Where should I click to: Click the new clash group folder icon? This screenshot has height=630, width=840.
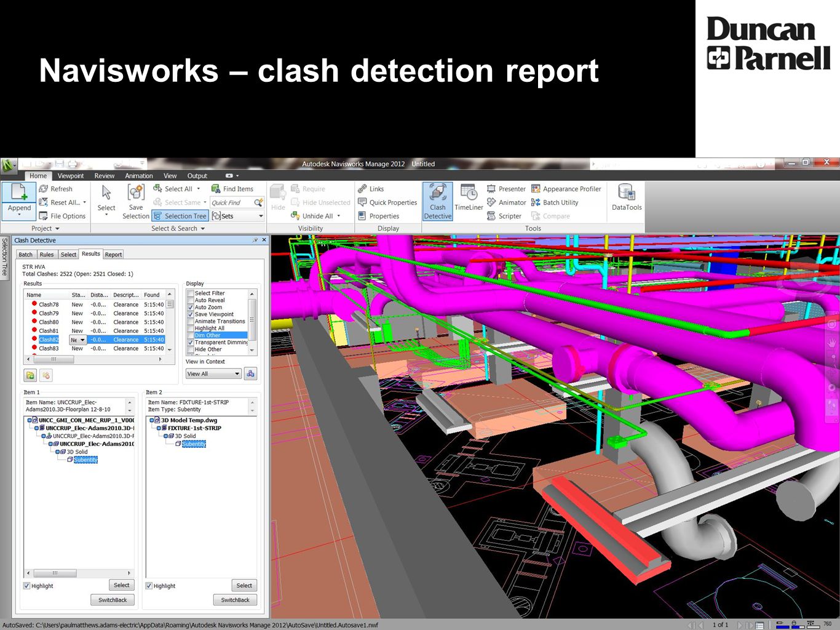tap(30, 375)
